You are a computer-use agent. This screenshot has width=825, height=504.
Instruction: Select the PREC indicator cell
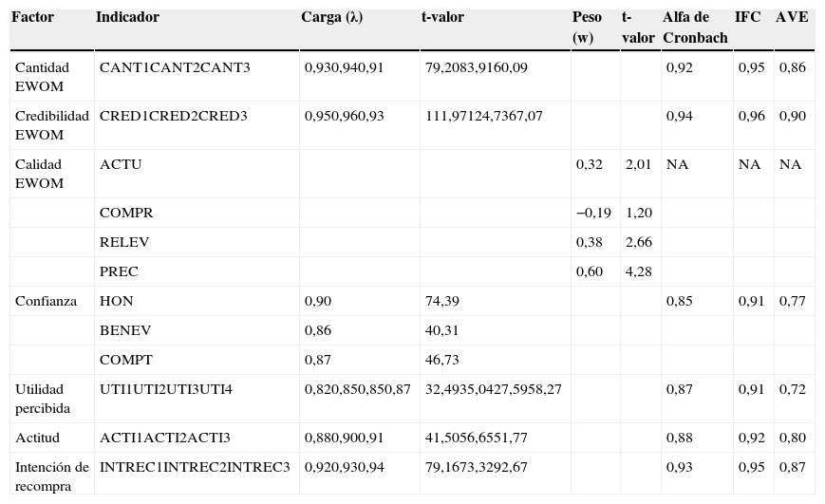coord(119,271)
